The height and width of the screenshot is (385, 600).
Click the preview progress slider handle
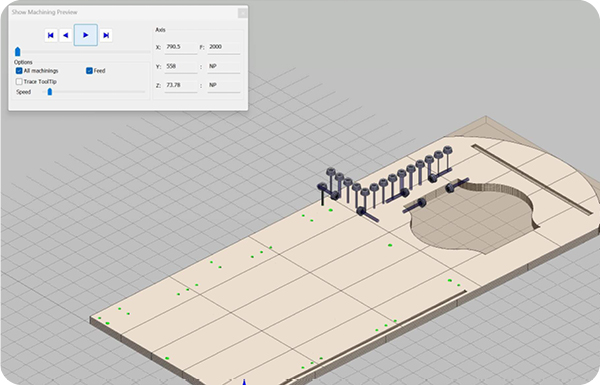coord(18,51)
